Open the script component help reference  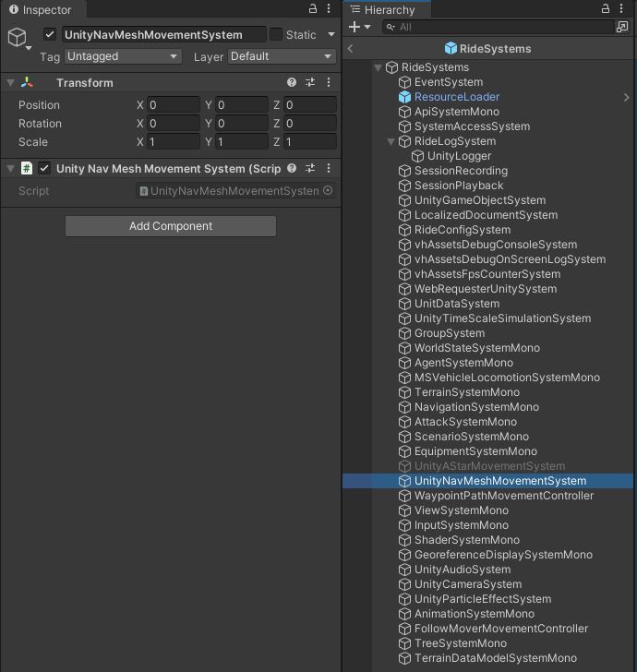[292, 168]
